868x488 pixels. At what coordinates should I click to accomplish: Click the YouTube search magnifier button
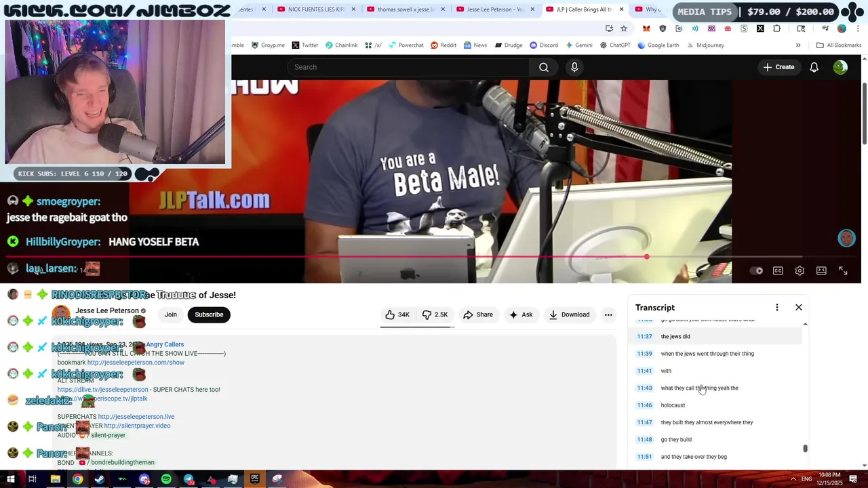coord(544,67)
